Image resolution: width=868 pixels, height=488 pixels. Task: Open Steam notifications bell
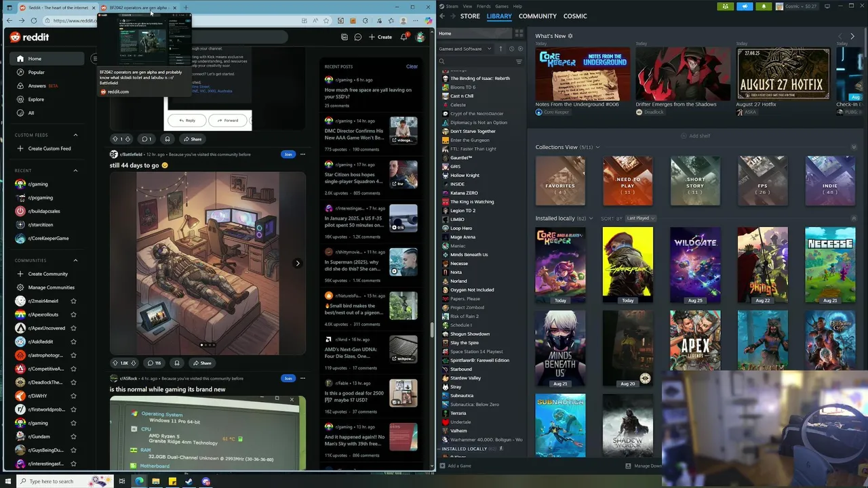coord(764,6)
